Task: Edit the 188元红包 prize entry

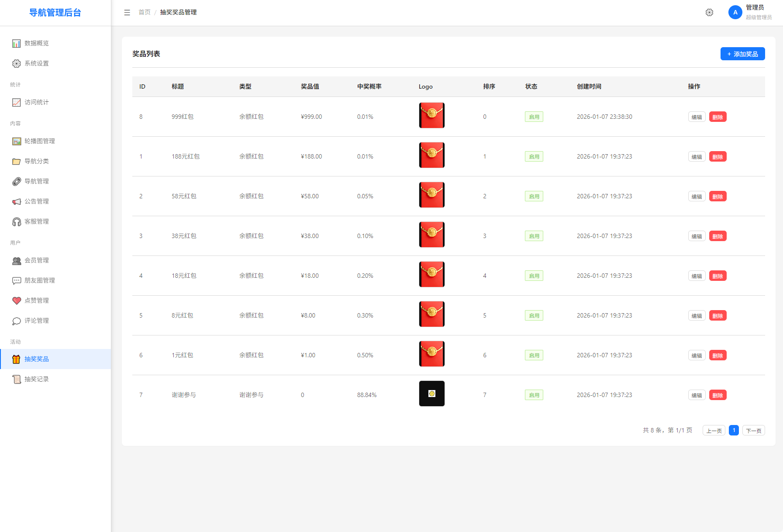Action: click(697, 156)
